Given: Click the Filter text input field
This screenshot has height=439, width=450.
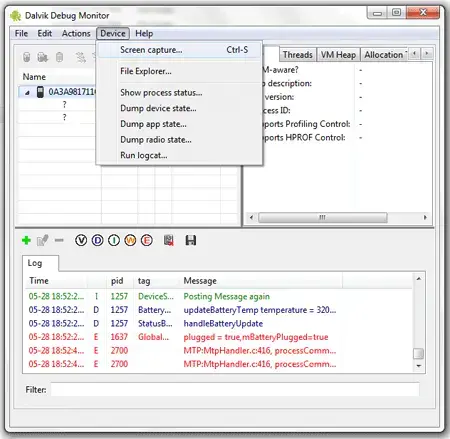Looking at the screenshot, I should point(235,389).
